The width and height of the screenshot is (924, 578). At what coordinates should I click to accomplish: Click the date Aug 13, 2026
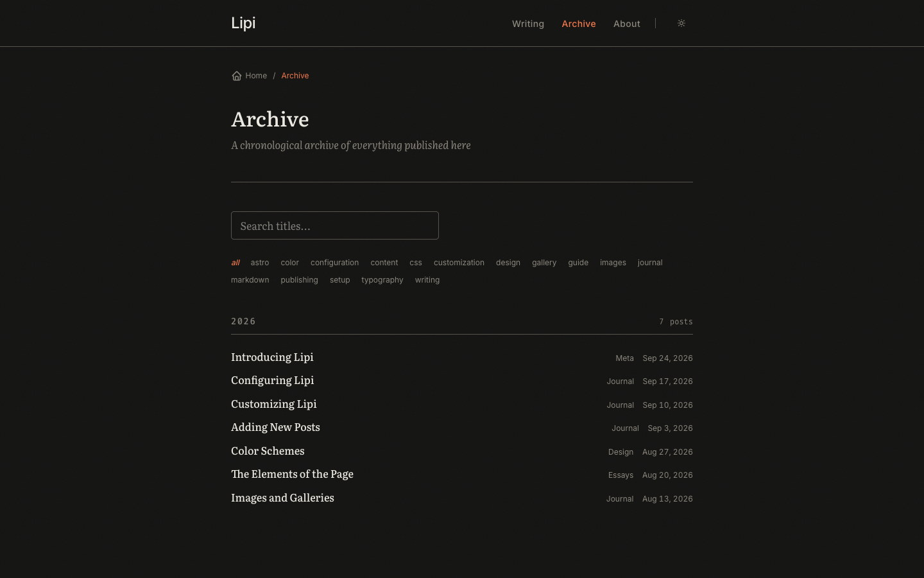pos(667,499)
